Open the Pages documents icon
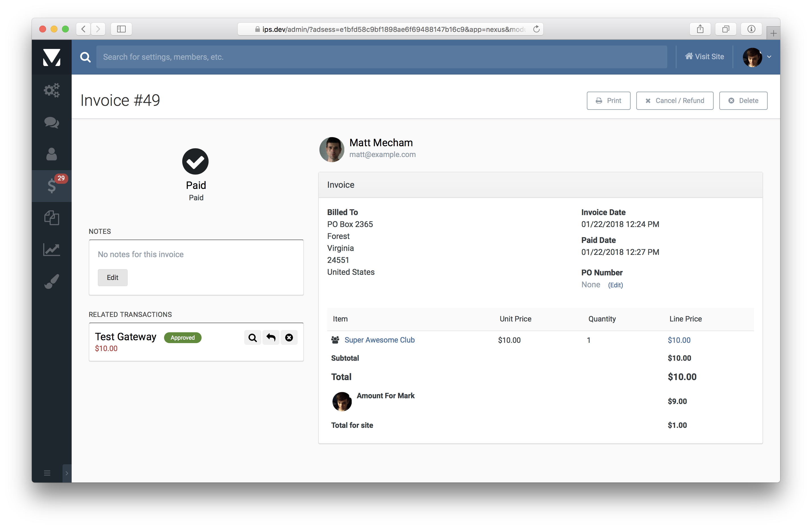This screenshot has width=812, height=528. click(x=51, y=218)
